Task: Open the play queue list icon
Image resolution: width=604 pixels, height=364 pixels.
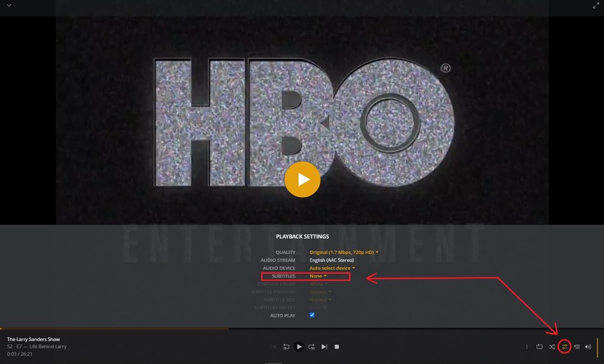Action: click(x=577, y=347)
